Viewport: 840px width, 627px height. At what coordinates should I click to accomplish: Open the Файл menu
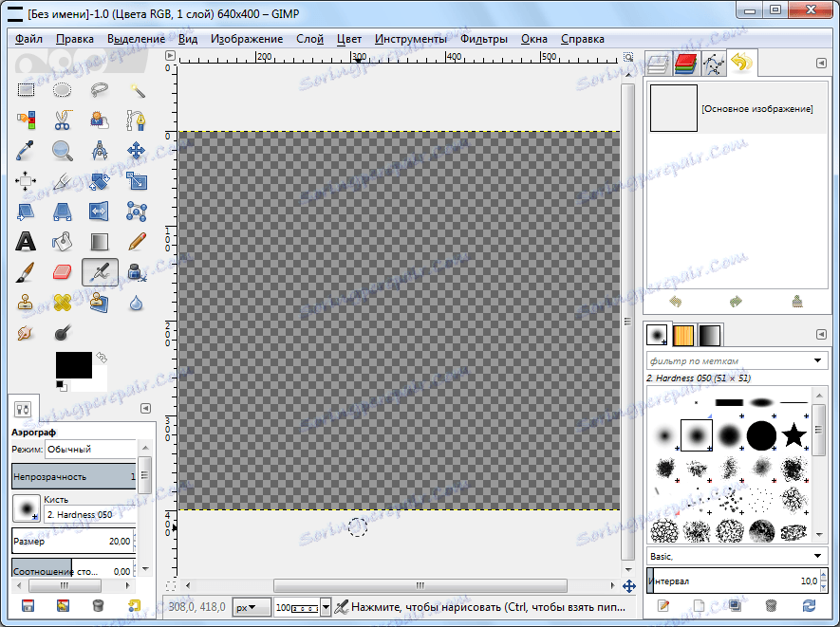(28, 39)
